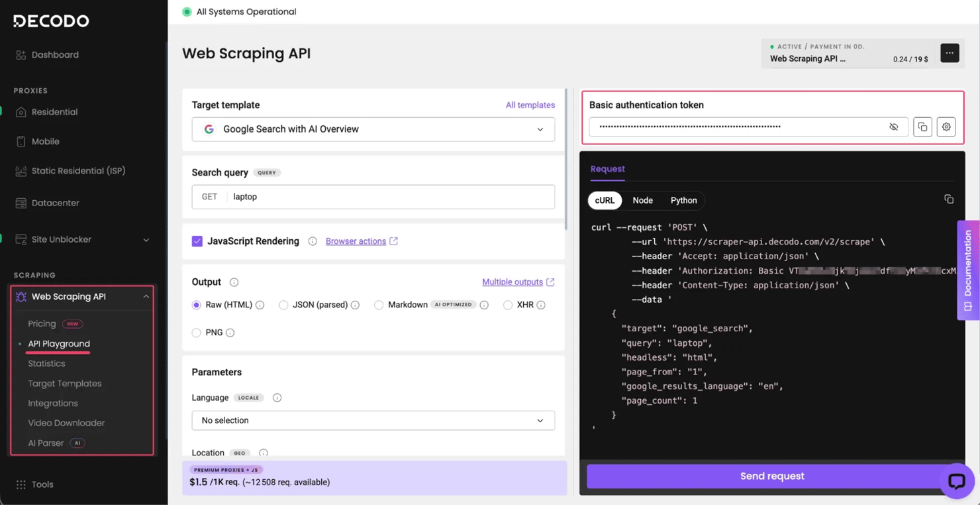
Task: Click the Tools grid icon
Action: click(x=21, y=484)
